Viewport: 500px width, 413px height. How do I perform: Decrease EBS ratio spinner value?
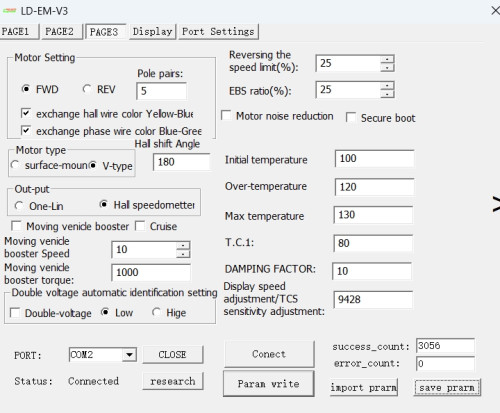tap(387, 94)
